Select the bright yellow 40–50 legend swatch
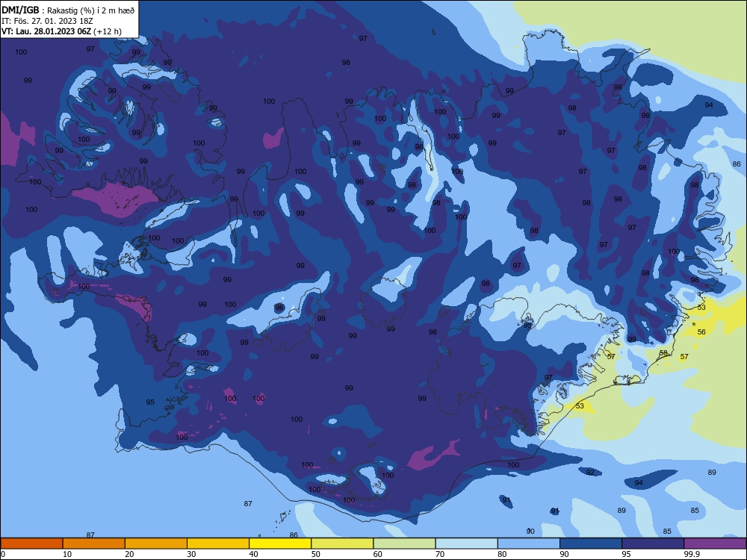This screenshot has height=560, width=747. (280, 544)
